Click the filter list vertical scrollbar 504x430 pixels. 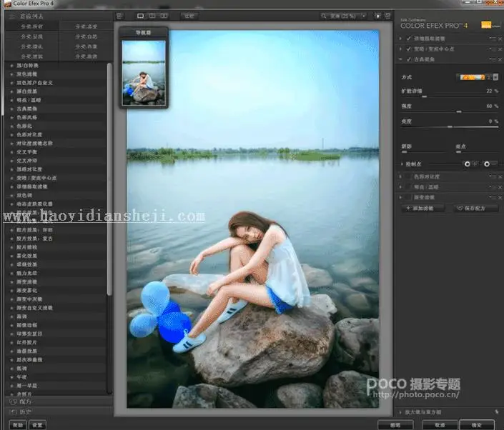pos(109,179)
